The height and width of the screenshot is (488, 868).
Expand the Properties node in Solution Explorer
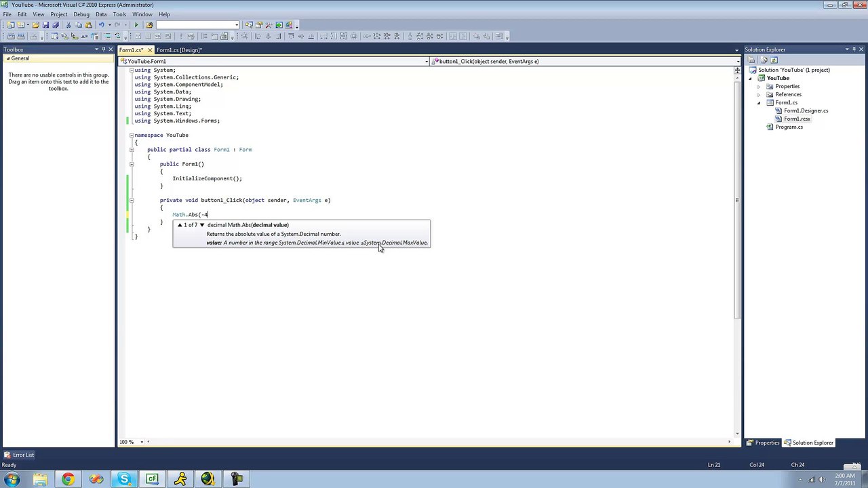click(759, 86)
